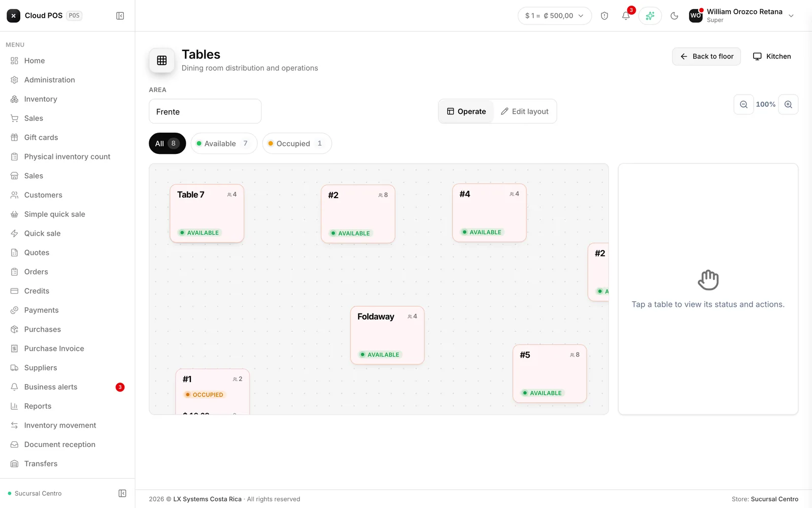Show all 8 tables filter
This screenshot has width=812, height=508.
[167, 143]
